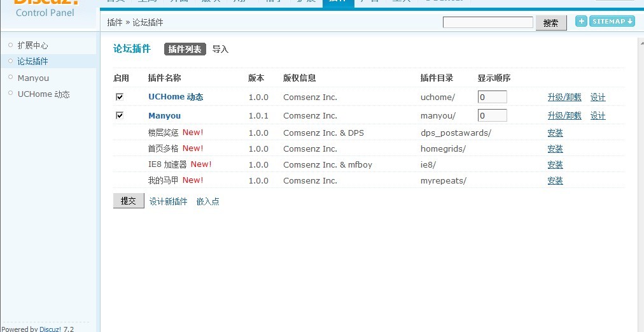The image size is (644, 332).
Task: Click the 论坛插件 page heading
Action: tap(132, 49)
